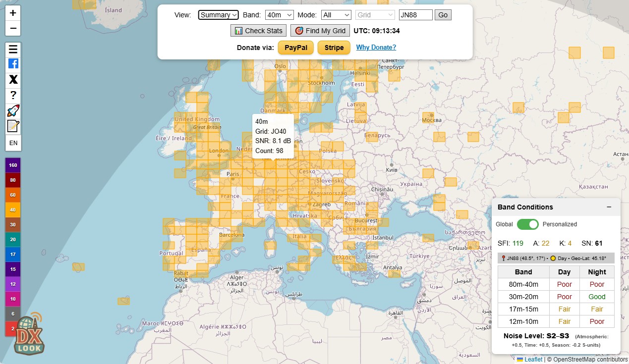This screenshot has width=629, height=364.
Task: Toggle the Global/Personalized switch
Action: pos(527,224)
